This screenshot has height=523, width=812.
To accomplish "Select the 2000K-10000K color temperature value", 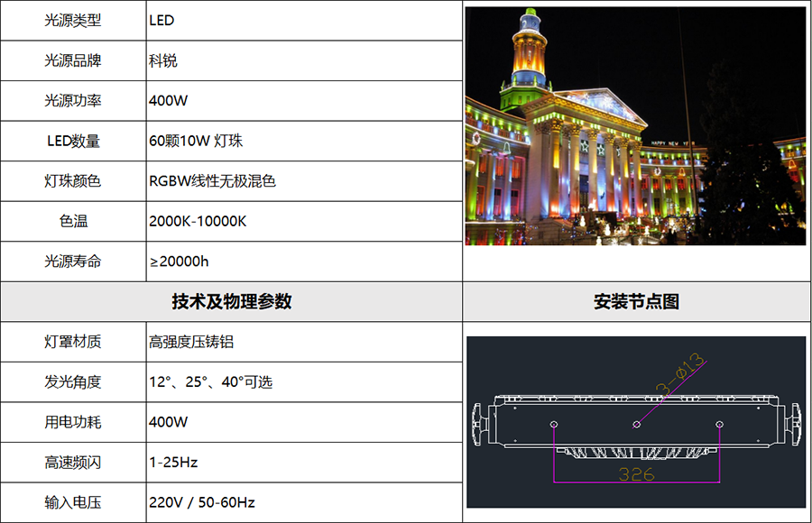I will coord(198,221).
